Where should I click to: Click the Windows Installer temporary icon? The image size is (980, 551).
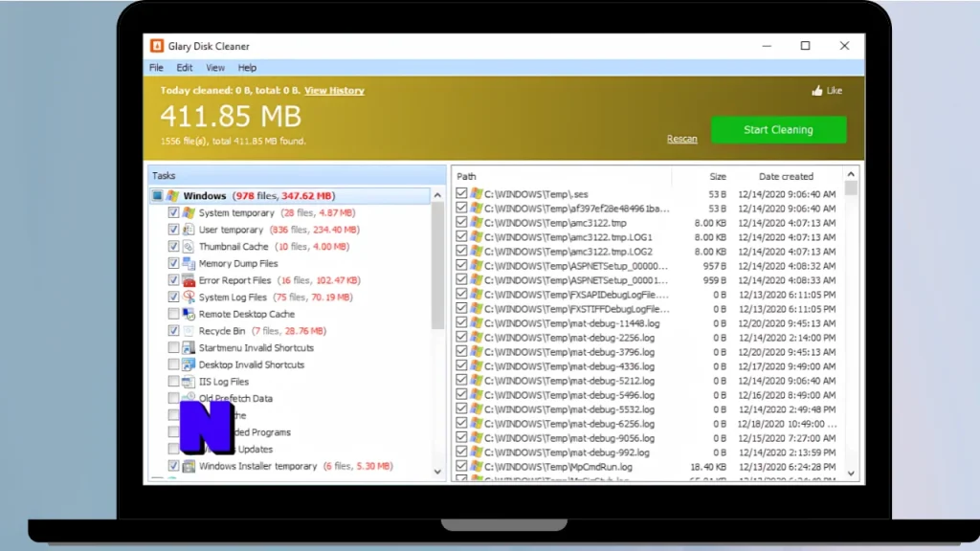189,466
